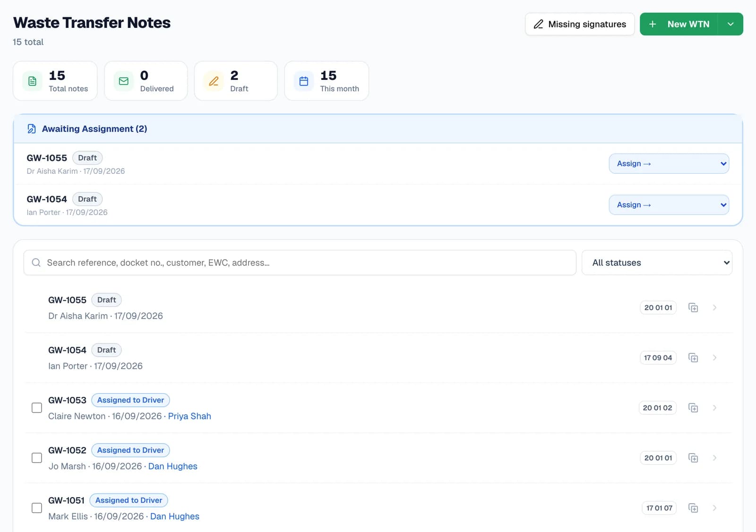Open the All statuses filter dropdown

[x=657, y=263]
